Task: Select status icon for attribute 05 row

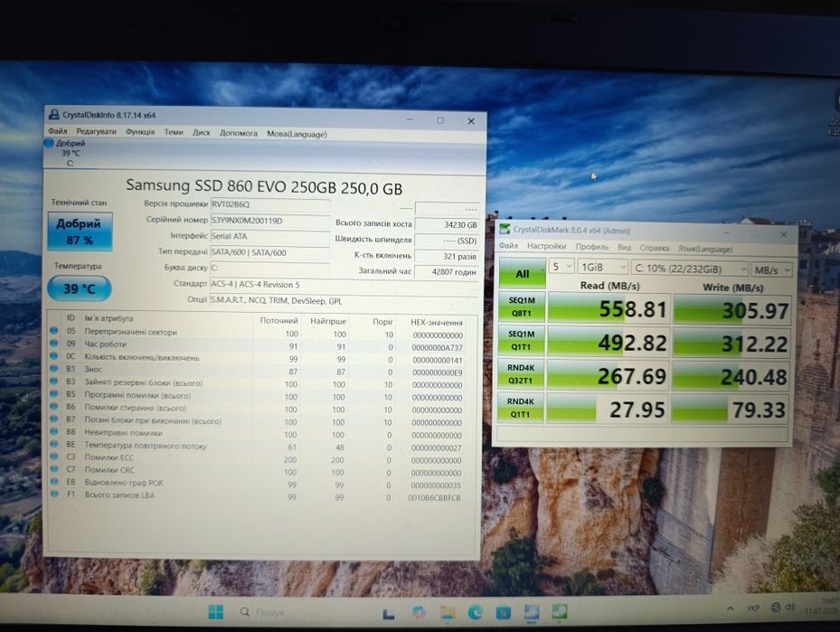Action: 54,330
